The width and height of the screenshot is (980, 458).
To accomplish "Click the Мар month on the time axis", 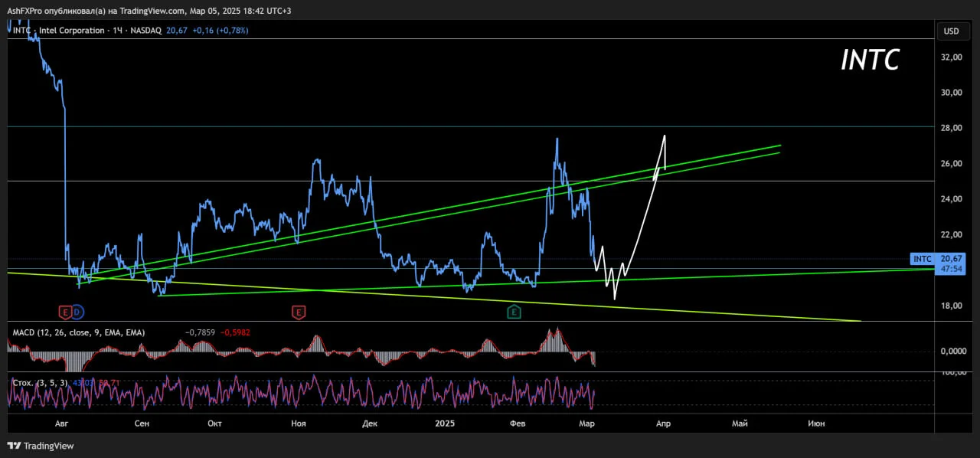I will pyautogui.click(x=586, y=424).
